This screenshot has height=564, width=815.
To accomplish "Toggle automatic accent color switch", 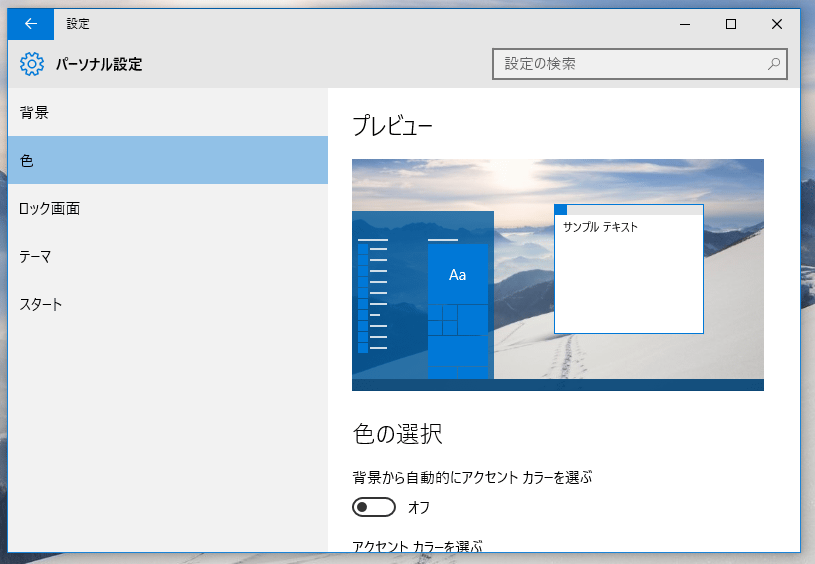I will point(374,507).
